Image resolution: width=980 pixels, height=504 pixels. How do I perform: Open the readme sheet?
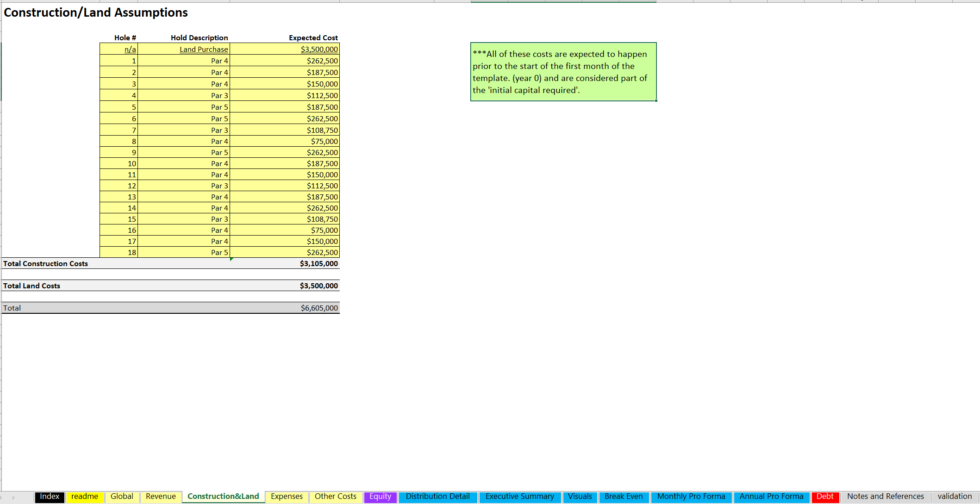pyautogui.click(x=85, y=496)
